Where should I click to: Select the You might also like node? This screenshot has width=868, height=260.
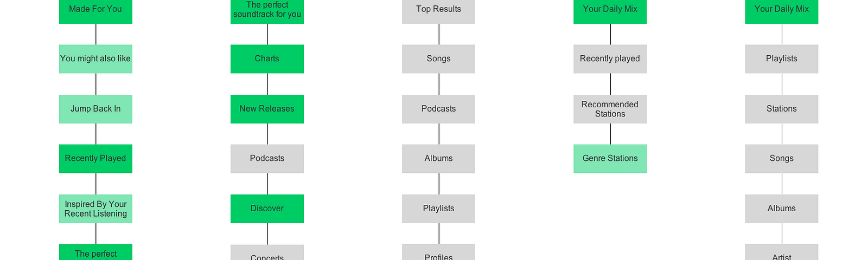click(95, 58)
